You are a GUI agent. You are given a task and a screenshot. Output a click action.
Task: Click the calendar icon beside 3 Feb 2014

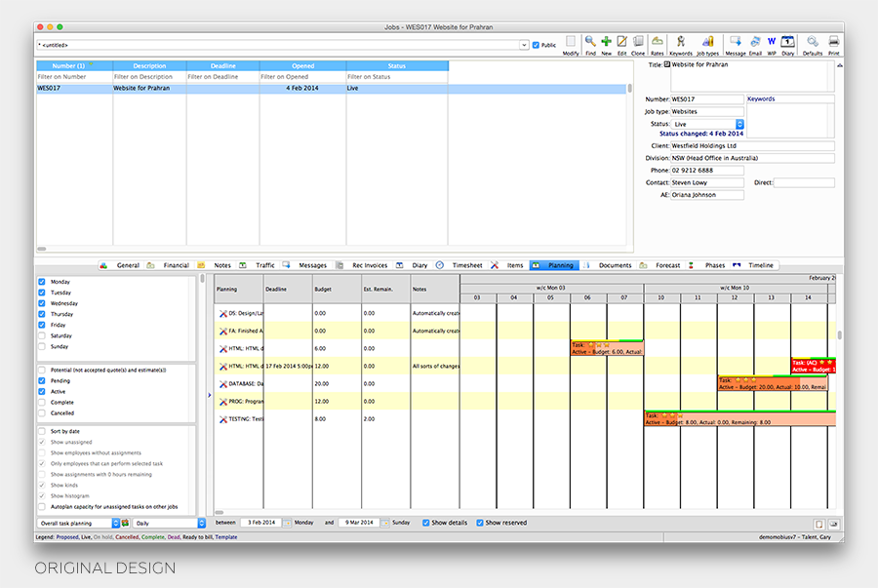(287, 523)
